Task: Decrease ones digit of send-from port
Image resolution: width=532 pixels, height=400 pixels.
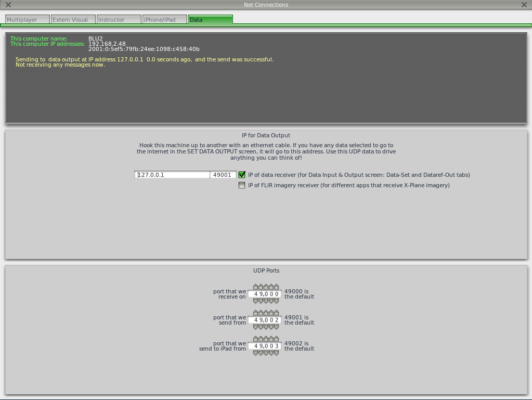Action: (276, 327)
